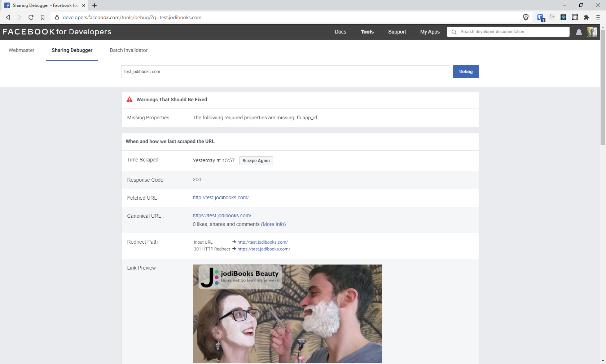Go back with the browser back arrow
Image resolution: width=606 pixels, height=364 pixels.
[x=8, y=17]
